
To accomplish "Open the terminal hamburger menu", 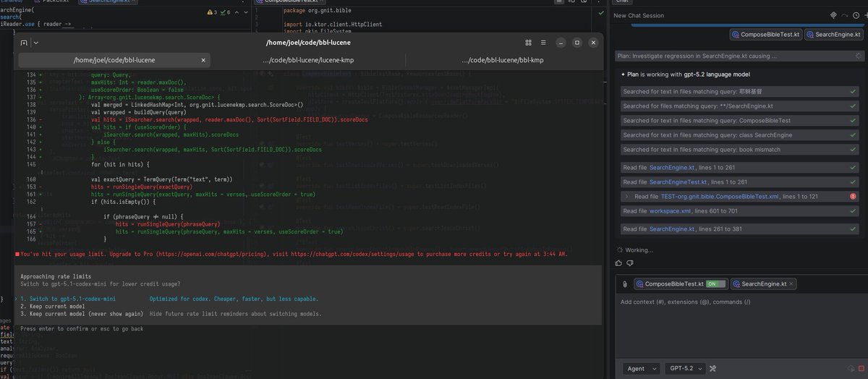I will [544, 43].
